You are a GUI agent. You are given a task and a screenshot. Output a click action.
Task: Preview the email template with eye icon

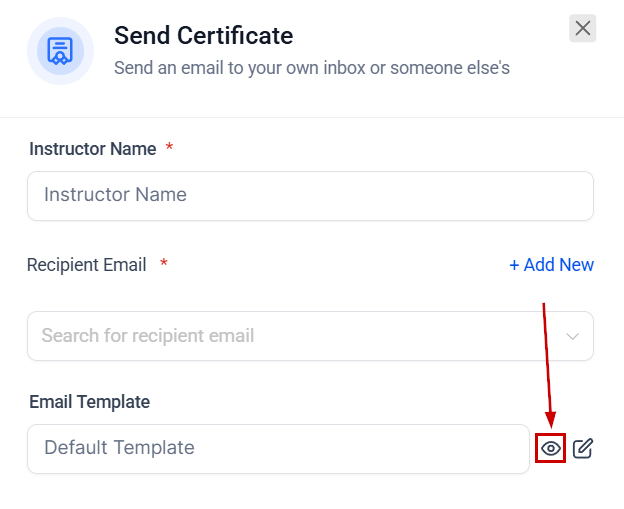[x=550, y=449]
